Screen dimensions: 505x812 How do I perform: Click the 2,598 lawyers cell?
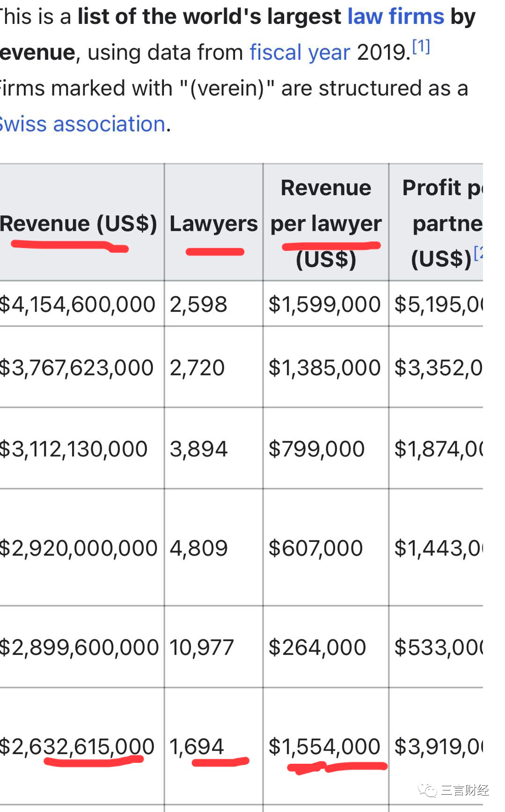198,304
